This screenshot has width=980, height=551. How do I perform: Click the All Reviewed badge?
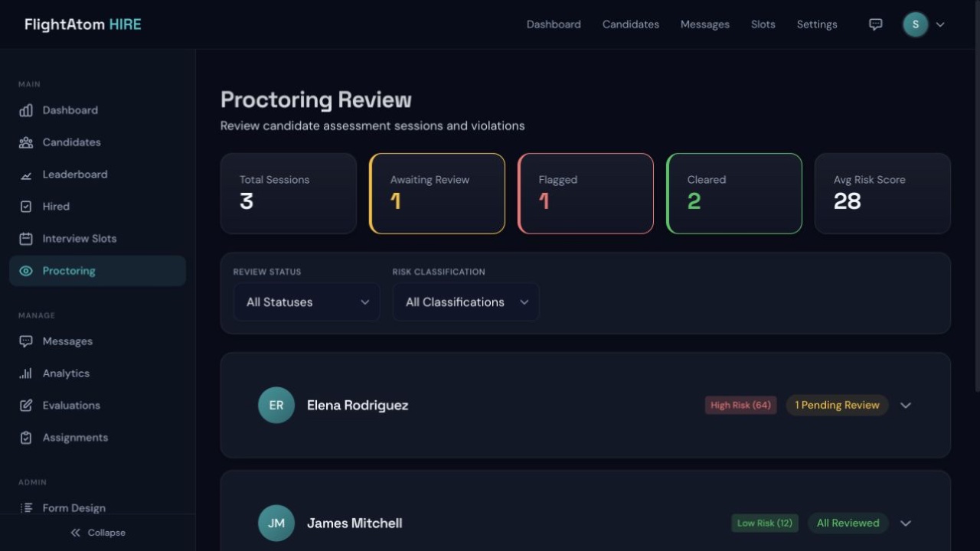pyautogui.click(x=848, y=523)
